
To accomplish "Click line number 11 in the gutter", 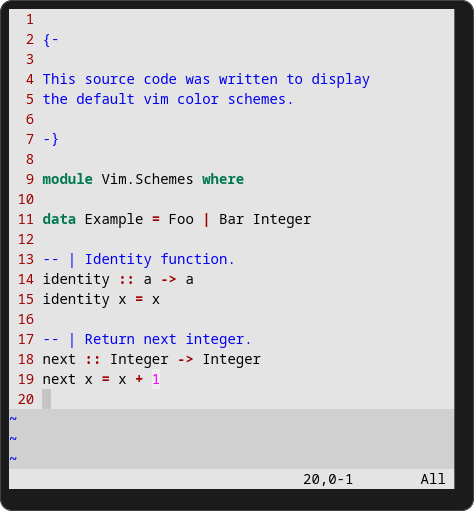I will click(x=26, y=219).
